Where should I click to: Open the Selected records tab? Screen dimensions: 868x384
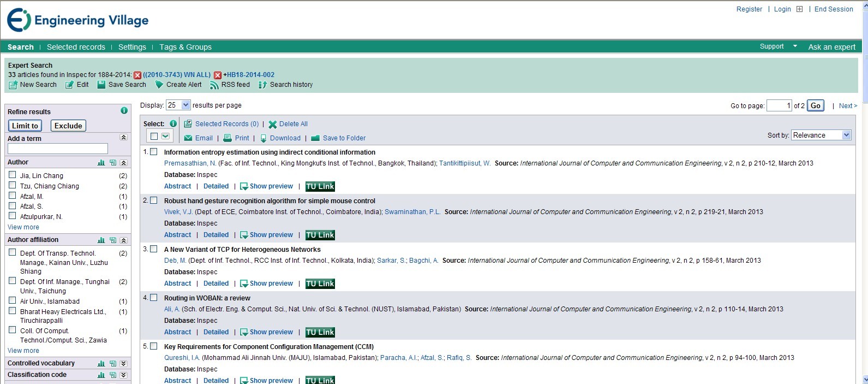[76, 47]
